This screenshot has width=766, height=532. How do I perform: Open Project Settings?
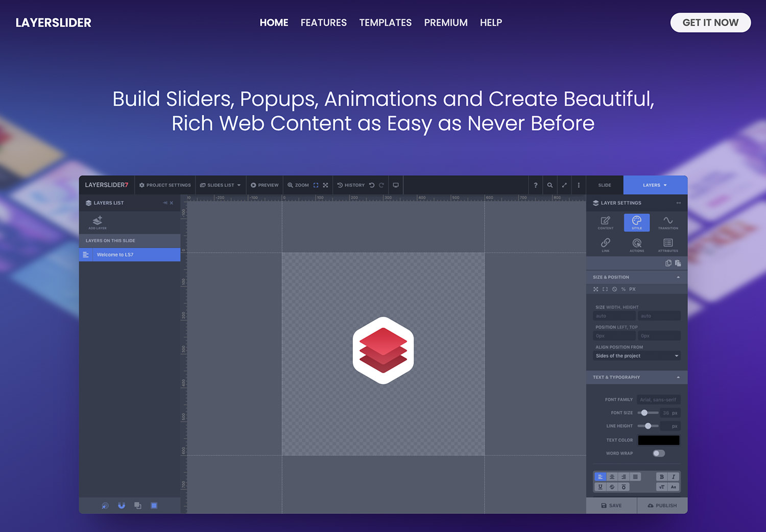pos(165,185)
